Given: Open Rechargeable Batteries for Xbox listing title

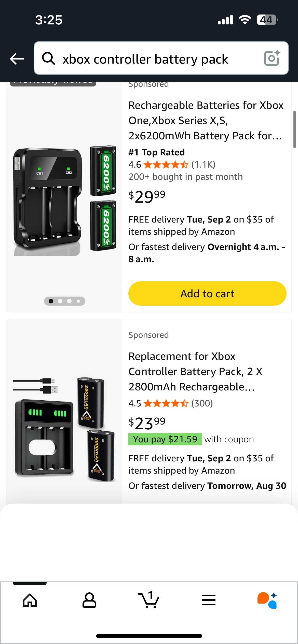Looking at the screenshot, I should (206, 121).
